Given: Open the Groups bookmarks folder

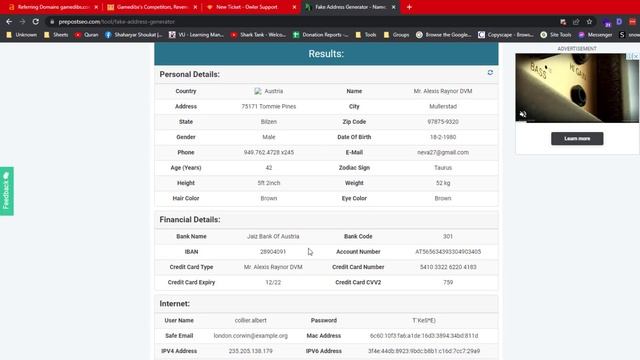Looking at the screenshot, I should [396, 35].
